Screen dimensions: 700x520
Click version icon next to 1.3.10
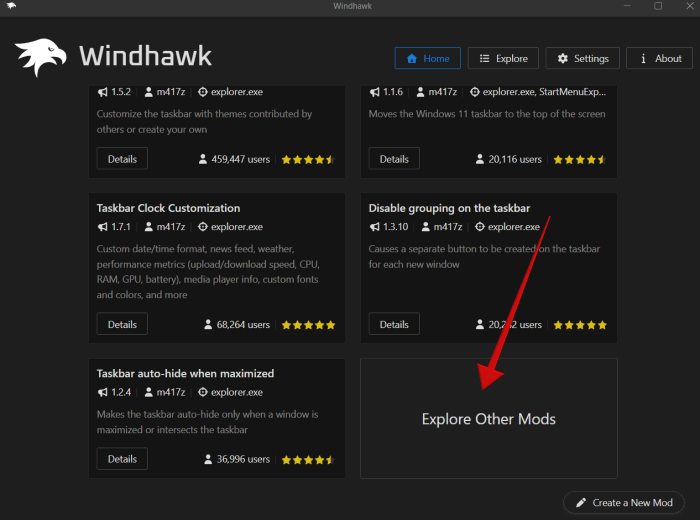tap(375, 227)
